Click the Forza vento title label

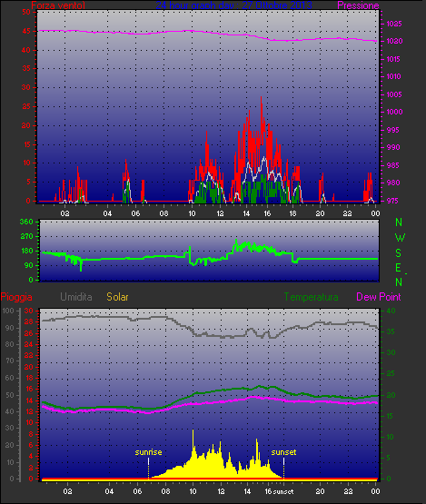[58, 5]
